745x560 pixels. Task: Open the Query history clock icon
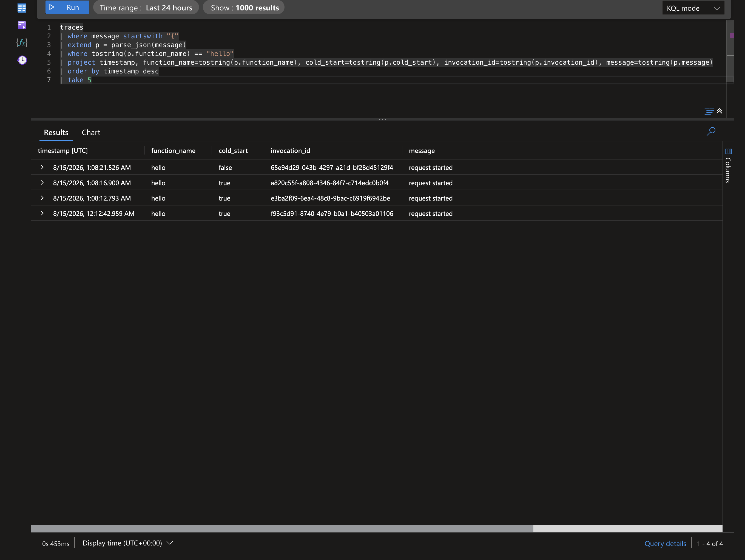22,60
